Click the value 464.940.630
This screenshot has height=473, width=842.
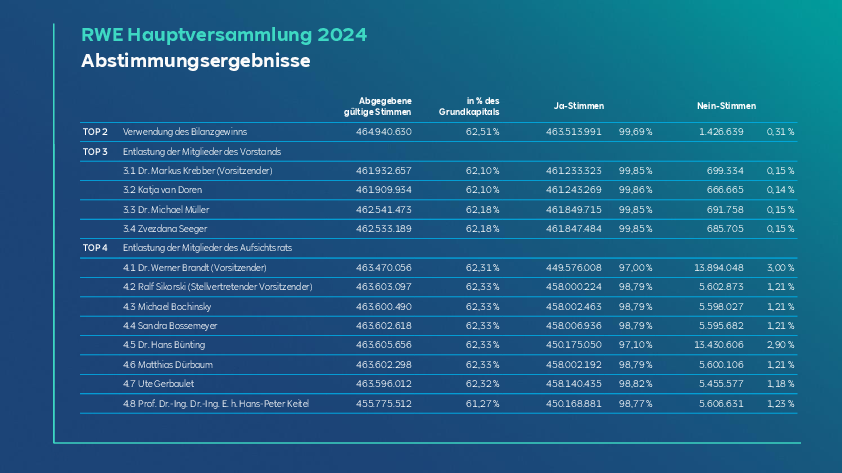pyautogui.click(x=383, y=132)
